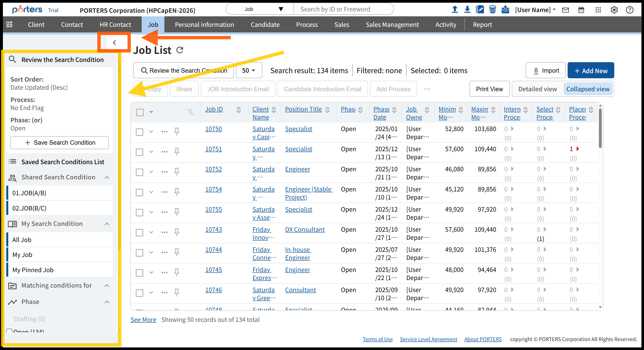644x350 pixels.
Task: Click the help question mark icon
Action: 629,10
